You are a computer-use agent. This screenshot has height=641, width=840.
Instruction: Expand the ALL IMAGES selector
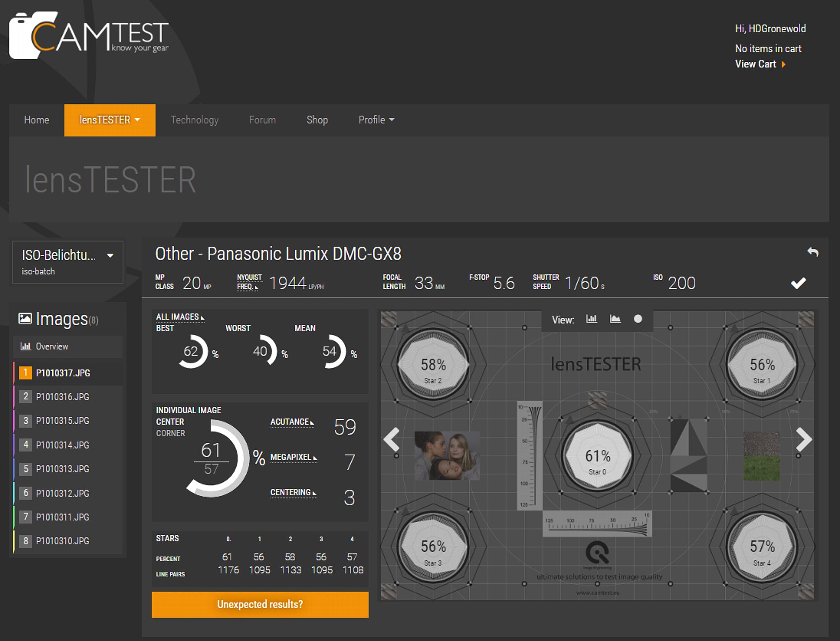(180, 317)
